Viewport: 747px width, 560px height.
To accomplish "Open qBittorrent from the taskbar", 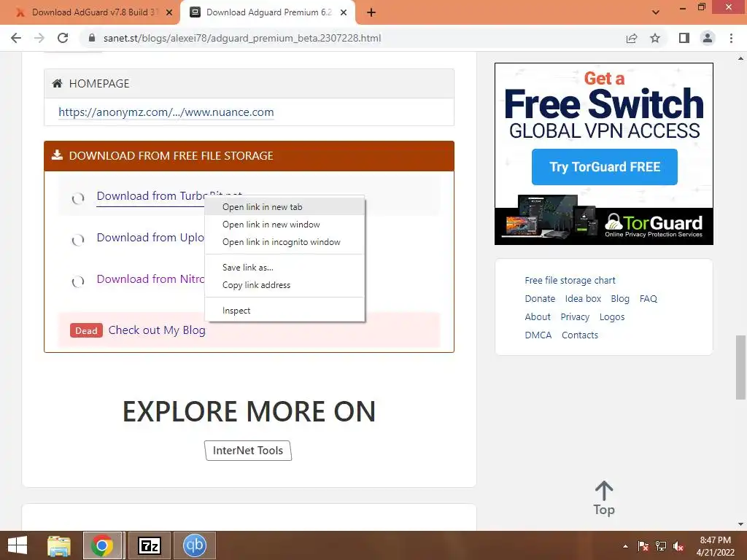I will tap(194, 545).
